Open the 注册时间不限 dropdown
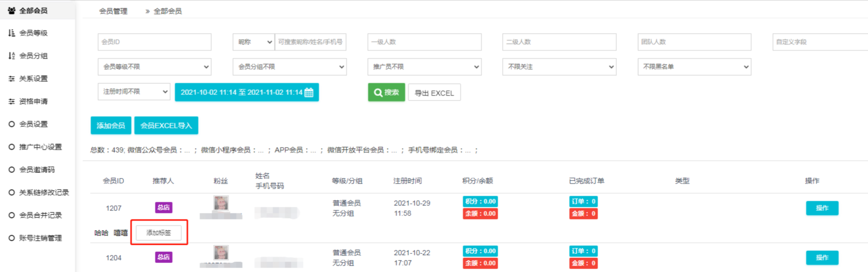The width and height of the screenshot is (868, 272). pos(134,92)
